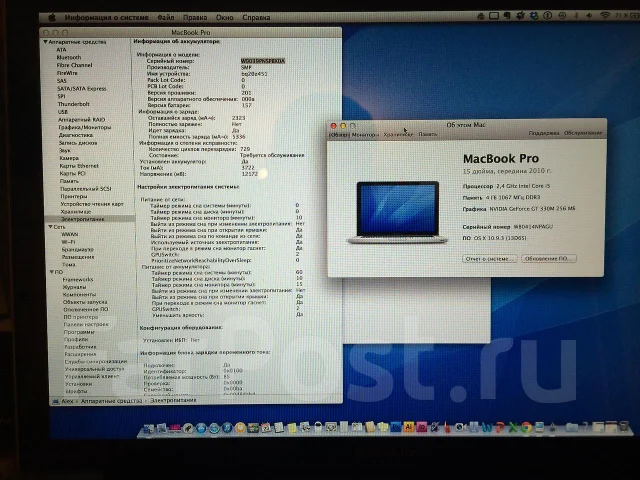Viewport: 640px width, 480px height.
Task: Select Графика/Мониторы in the sidebar
Action: click(x=84, y=127)
